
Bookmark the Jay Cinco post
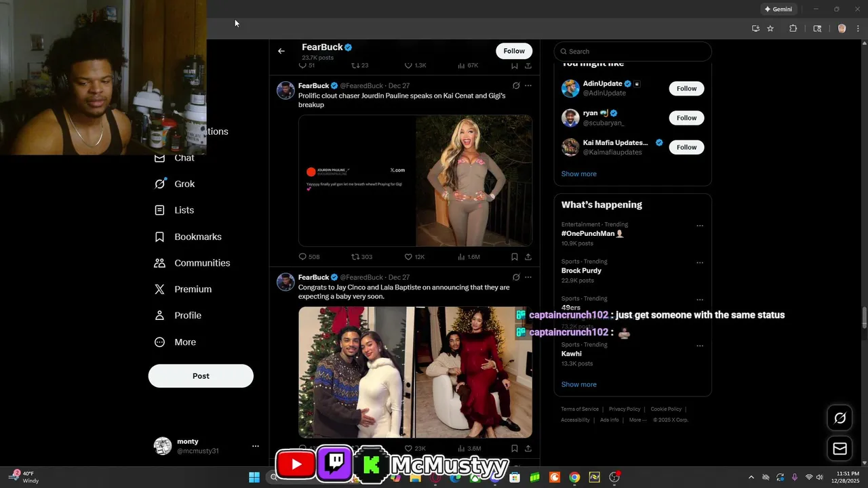pyautogui.click(x=515, y=448)
